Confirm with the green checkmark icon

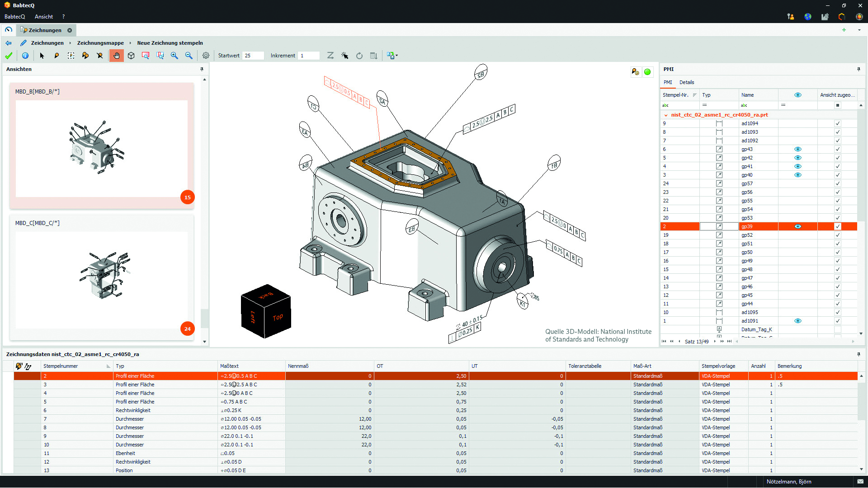pos(9,55)
